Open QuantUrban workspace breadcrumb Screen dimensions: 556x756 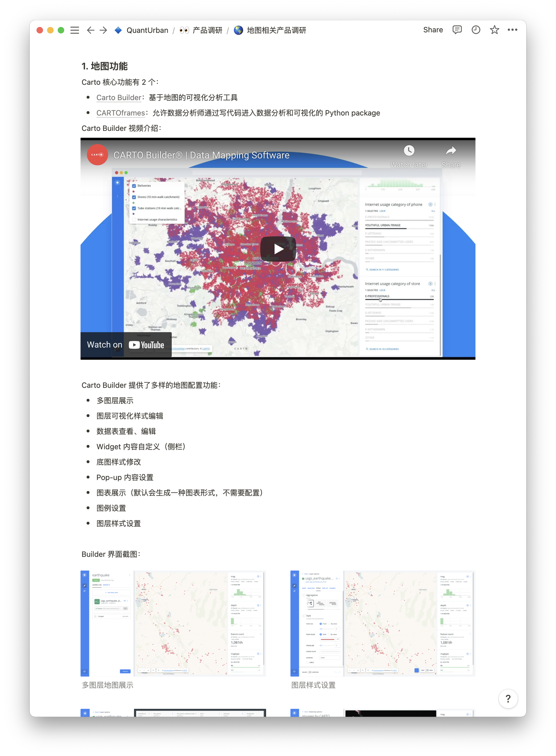141,30
